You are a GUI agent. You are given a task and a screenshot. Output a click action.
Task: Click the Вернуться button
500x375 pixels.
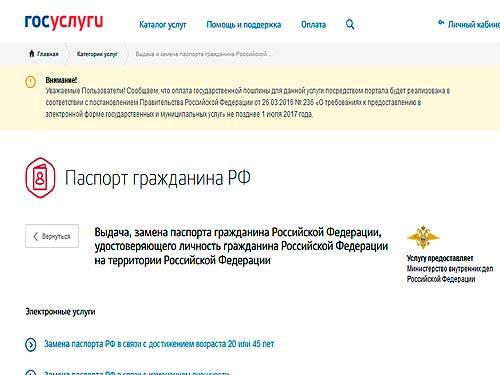click(x=52, y=236)
